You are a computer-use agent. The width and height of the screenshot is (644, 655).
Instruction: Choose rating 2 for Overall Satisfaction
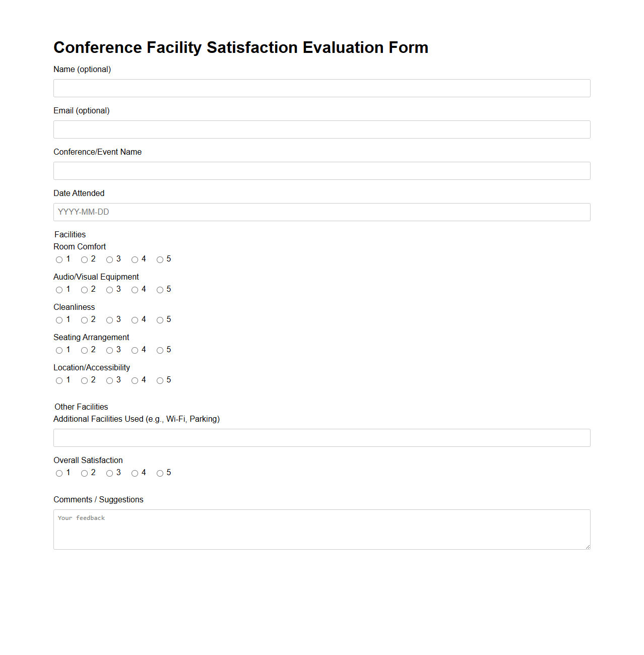pyautogui.click(x=84, y=473)
